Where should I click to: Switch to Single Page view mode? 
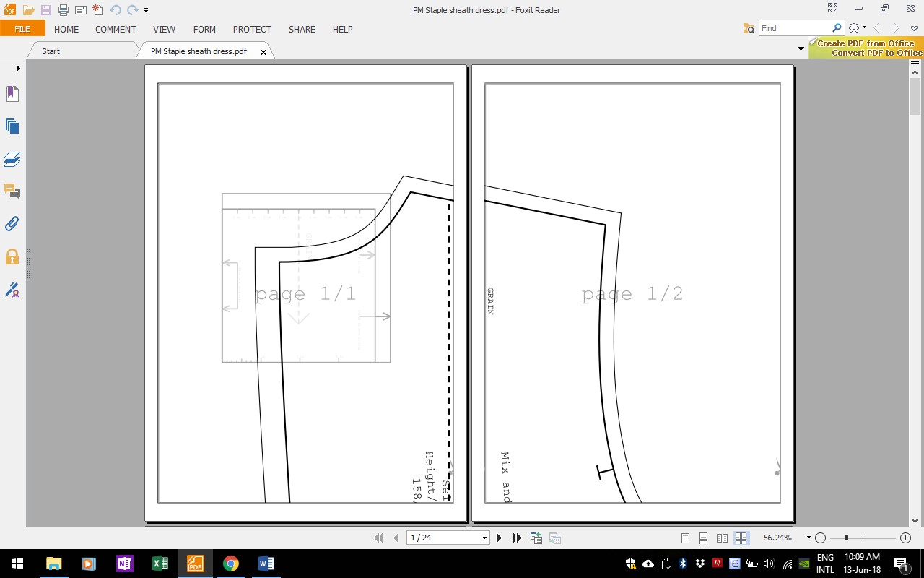[684, 538]
